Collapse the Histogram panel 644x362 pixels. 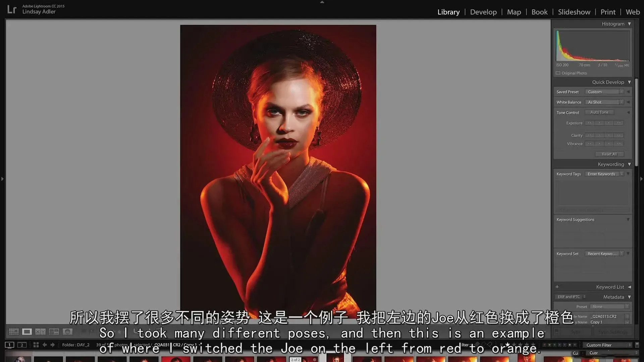click(629, 24)
